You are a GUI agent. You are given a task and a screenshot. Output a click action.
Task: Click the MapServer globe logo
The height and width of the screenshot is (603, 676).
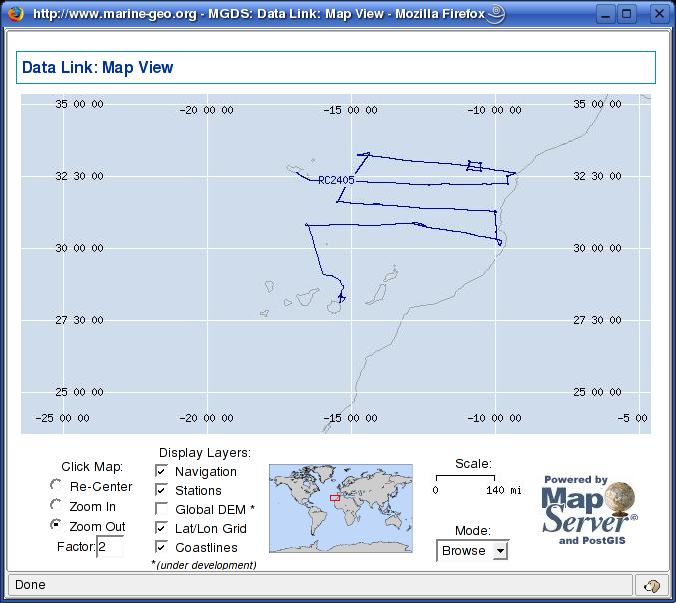618,500
